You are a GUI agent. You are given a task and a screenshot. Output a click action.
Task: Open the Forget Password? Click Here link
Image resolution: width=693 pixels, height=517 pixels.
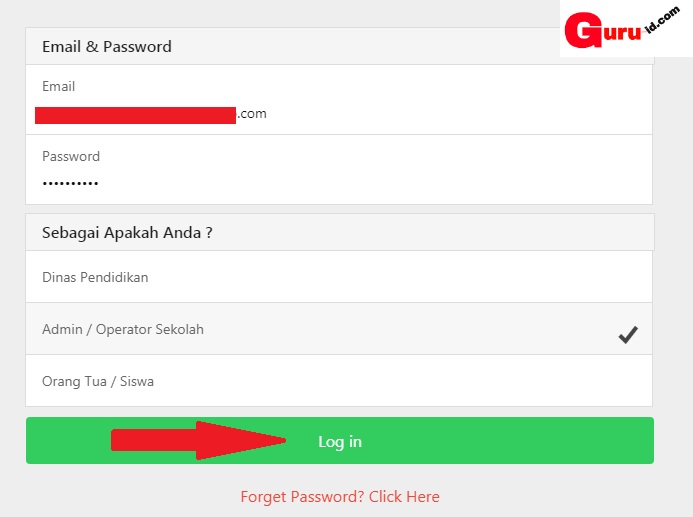pyautogui.click(x=339, y=496)
